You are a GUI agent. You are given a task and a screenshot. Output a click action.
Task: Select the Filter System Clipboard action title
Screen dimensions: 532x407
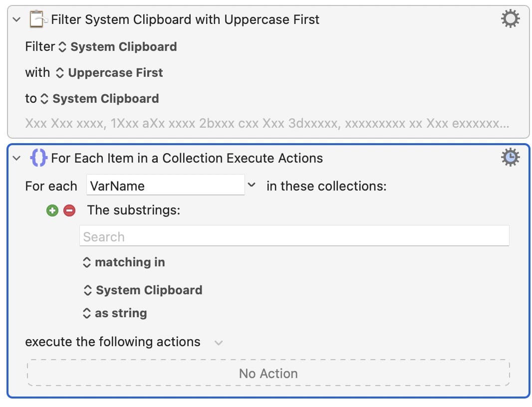(x=185, y=19)
